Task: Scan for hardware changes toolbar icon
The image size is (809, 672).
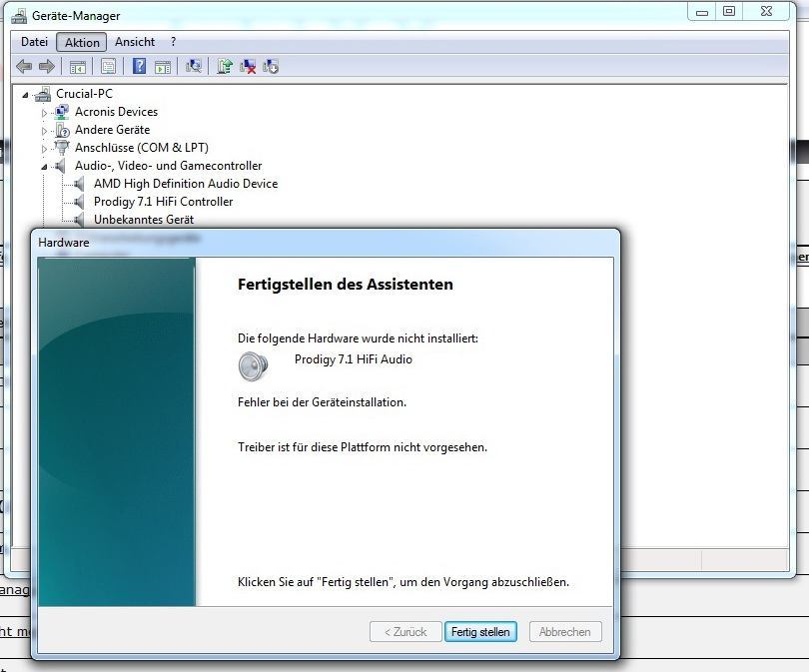Action: click(194, 66)
